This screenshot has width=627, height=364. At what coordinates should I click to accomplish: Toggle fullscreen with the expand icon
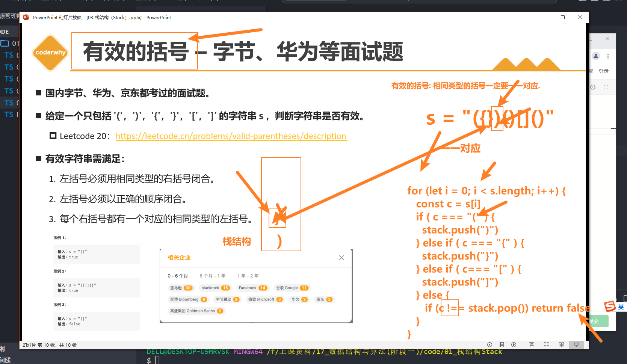pyautogui.click(x=606, y=87)
